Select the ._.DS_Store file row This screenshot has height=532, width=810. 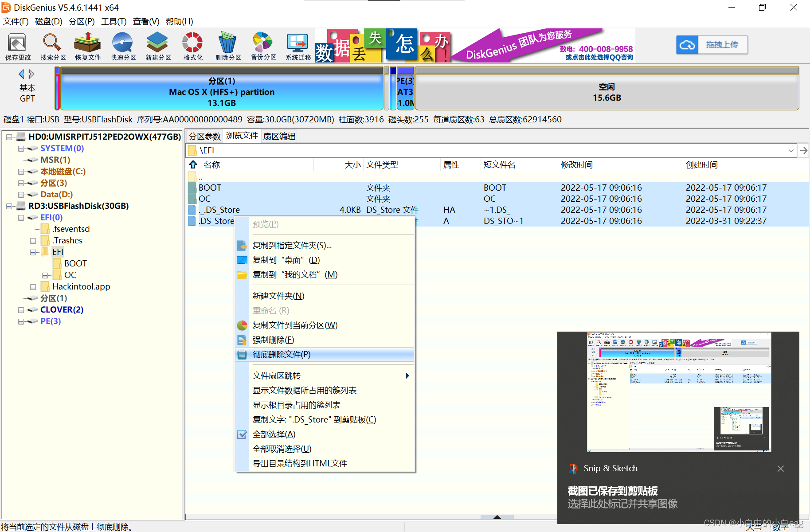(497, 210)
